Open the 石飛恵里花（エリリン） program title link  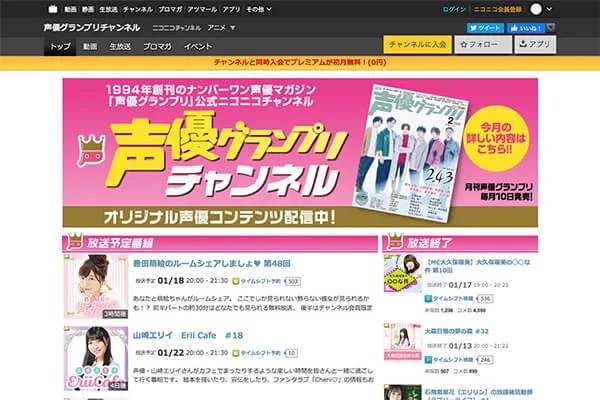(x=478, y=394)
